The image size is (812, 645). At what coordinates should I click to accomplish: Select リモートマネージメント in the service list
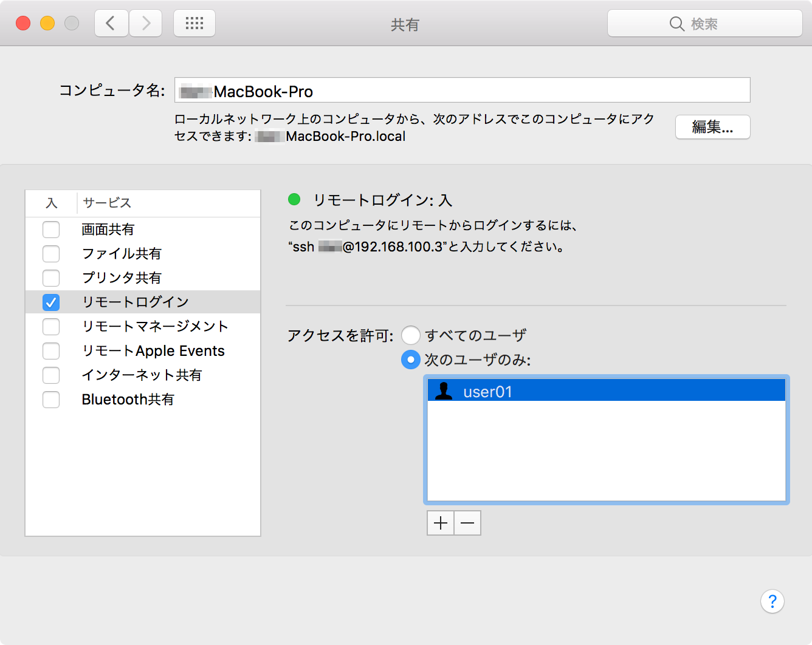tap(155, 326)
